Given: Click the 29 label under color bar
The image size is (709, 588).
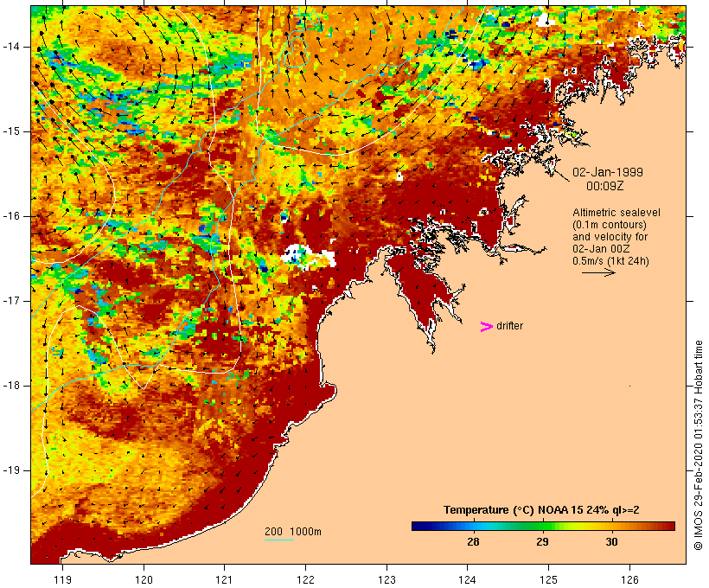Looking at the screenshot, I should tap(542, 541).
